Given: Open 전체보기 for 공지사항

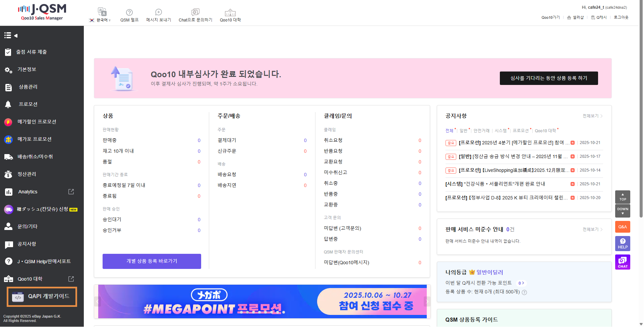Looking at the screenshot, I should 592,116.
